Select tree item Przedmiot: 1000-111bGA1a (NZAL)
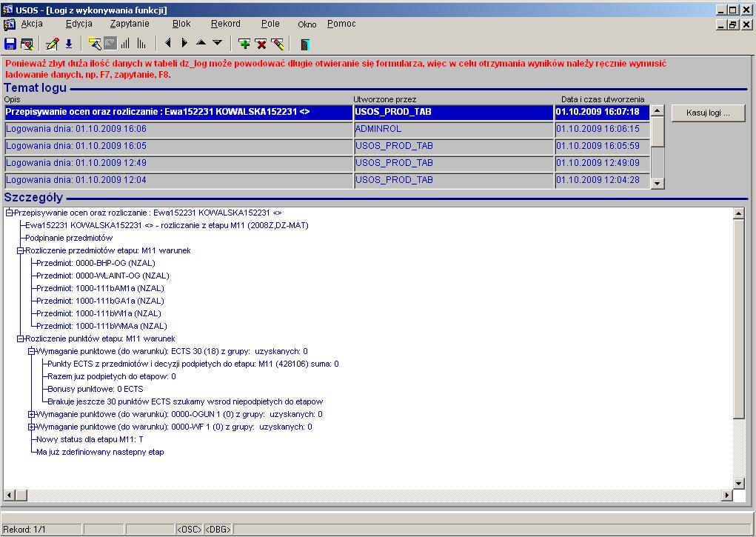Image resolution: width=756 pixels, height=537 pixels. point(100,301)
